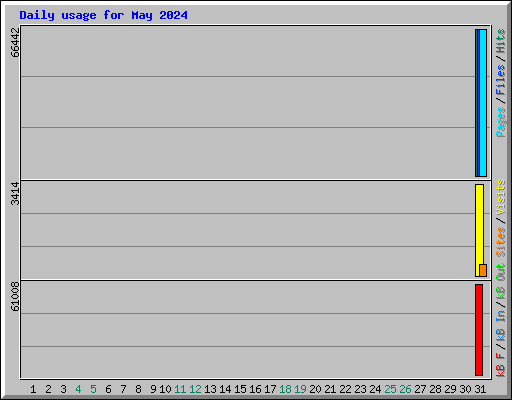Click day 12 on the x-axis
This screenshot has width=512, height=400.
pos(195,389)
